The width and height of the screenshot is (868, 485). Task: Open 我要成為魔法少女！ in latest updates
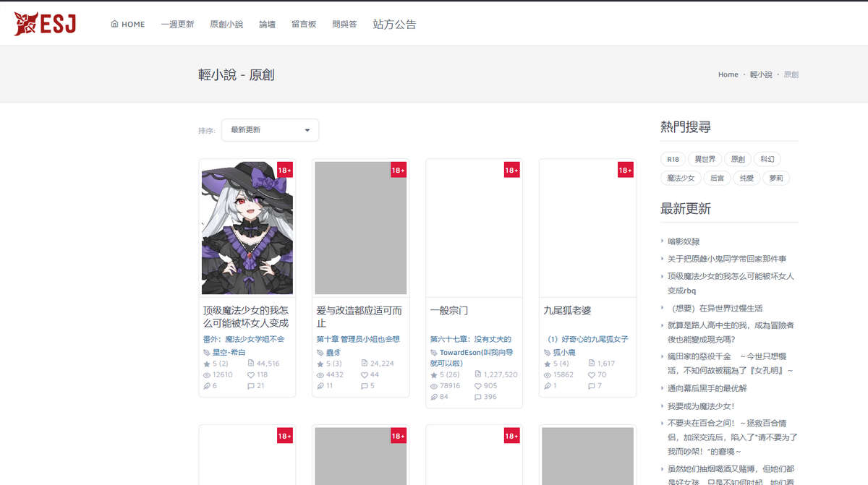click(x=701, y=407)
